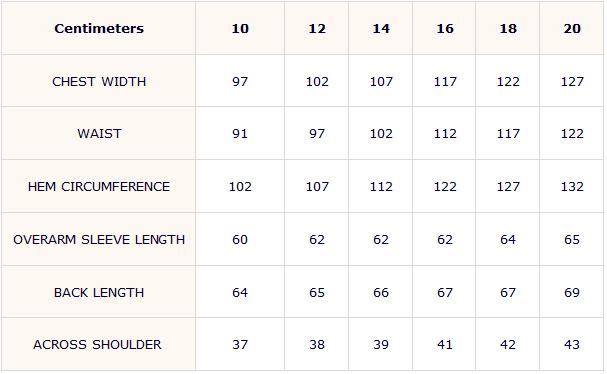
Task: Click the HEM CIRCUMFERENCE row label
Action: point(99,187)
